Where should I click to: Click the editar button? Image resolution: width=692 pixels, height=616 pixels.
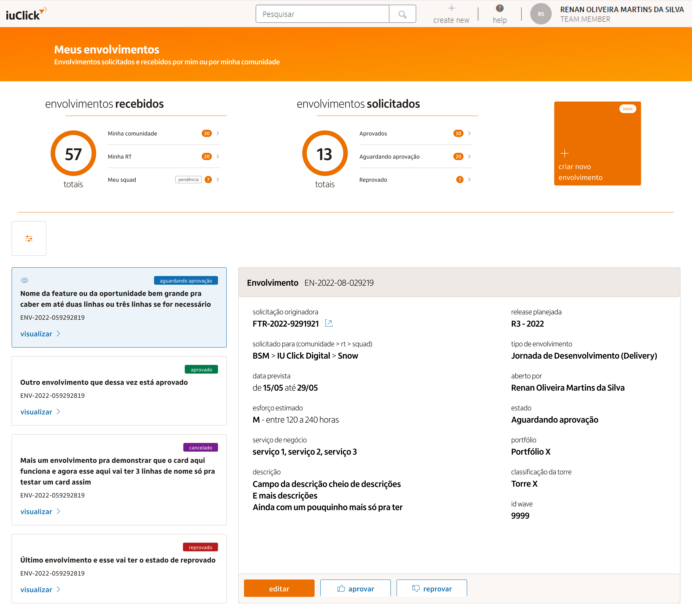(279, 589)
